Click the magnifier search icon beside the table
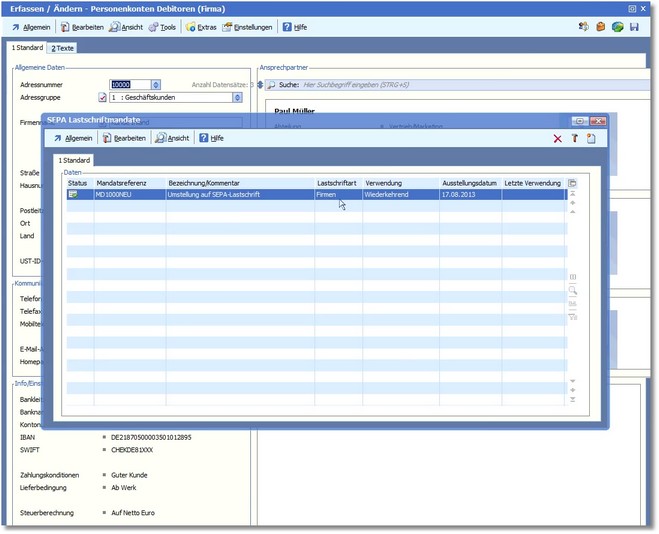The image size is (659, 534). (x=573, y=290)
